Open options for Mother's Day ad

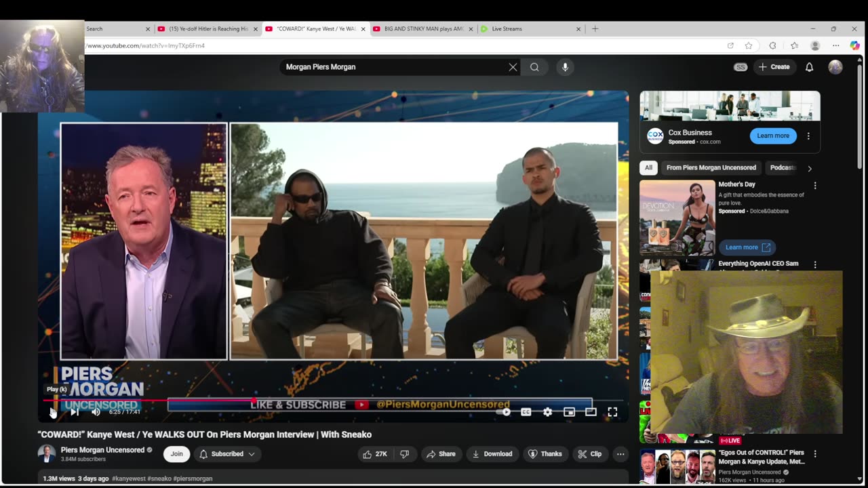coord(815,185)
